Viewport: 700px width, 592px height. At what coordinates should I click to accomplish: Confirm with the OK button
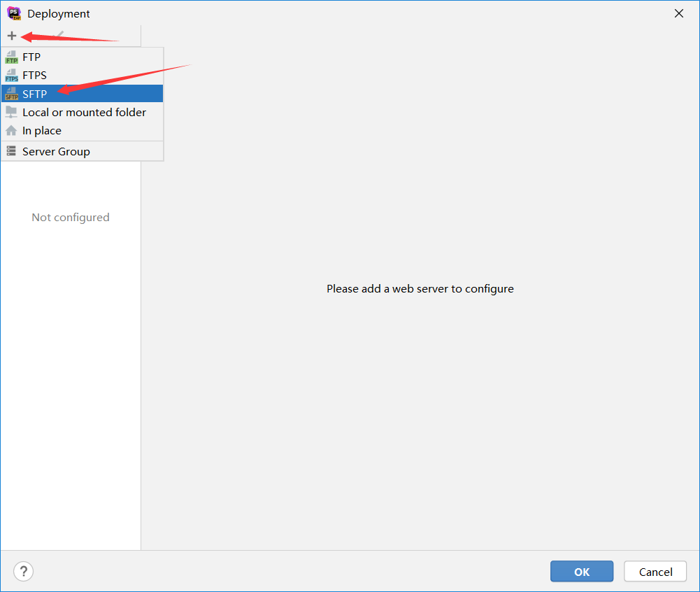[582, 572]
